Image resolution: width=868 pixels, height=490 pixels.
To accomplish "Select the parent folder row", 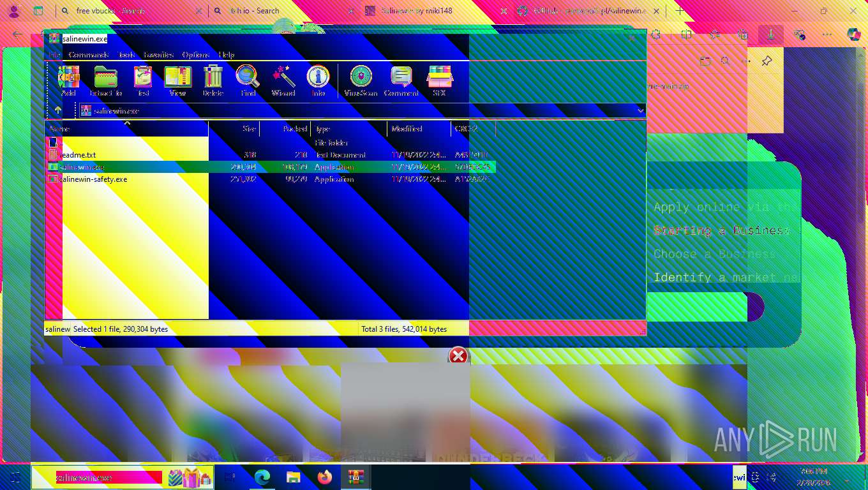I will (270, 143).
